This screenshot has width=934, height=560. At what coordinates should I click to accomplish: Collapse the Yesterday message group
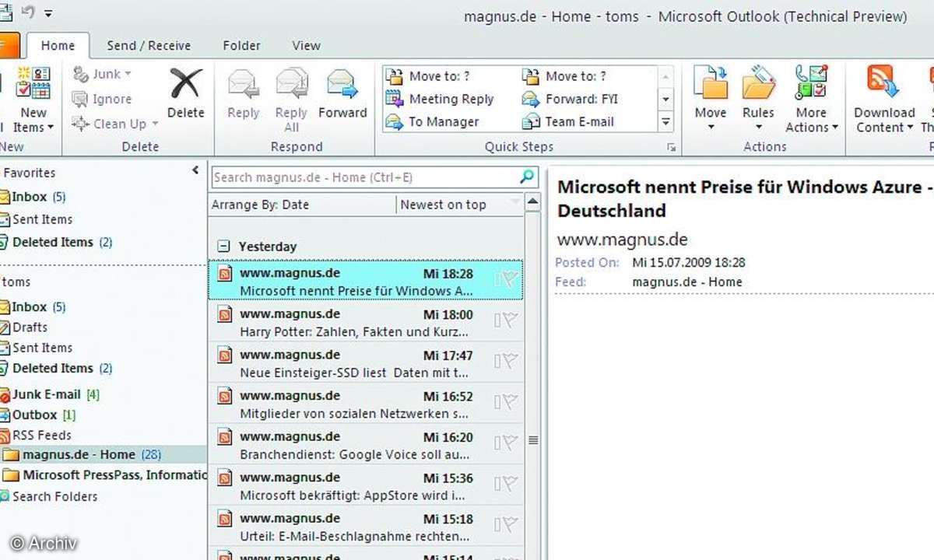tap(224, 247)
